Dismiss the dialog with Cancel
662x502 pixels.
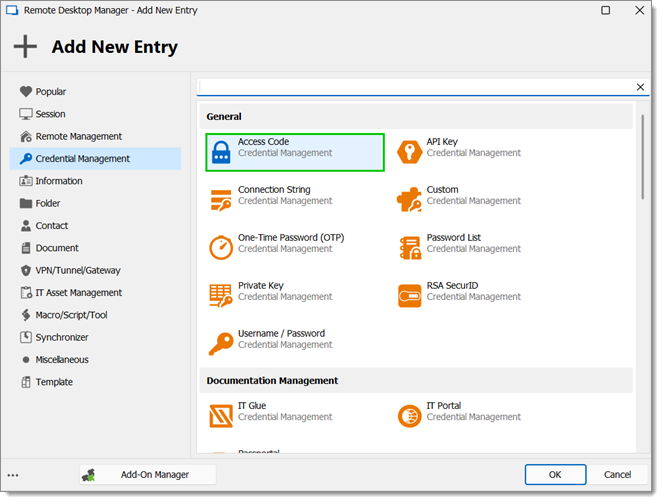(x=617, y=475)
